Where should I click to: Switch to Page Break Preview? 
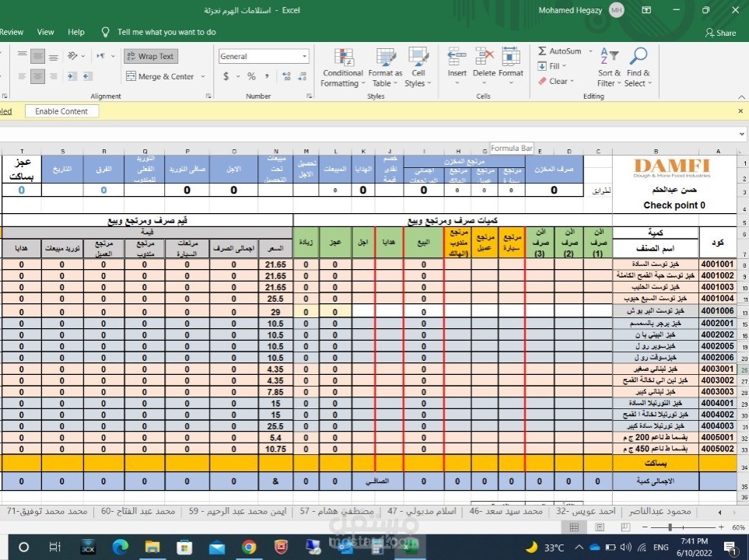click(625, 527)
